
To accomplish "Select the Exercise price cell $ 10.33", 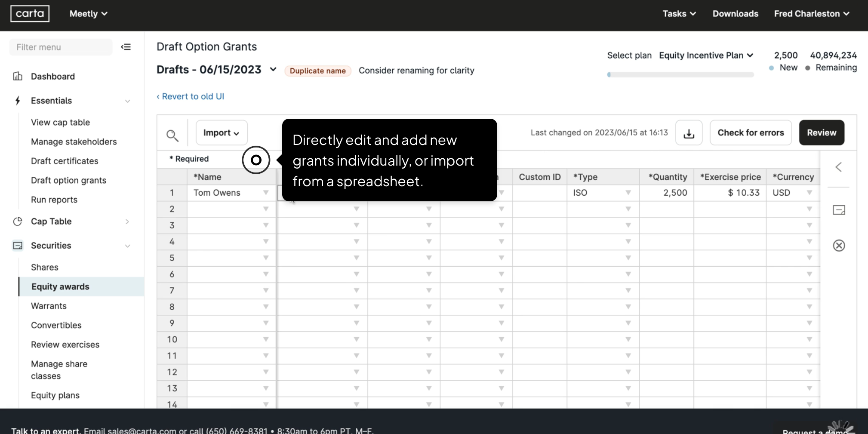I will [730, 193].
